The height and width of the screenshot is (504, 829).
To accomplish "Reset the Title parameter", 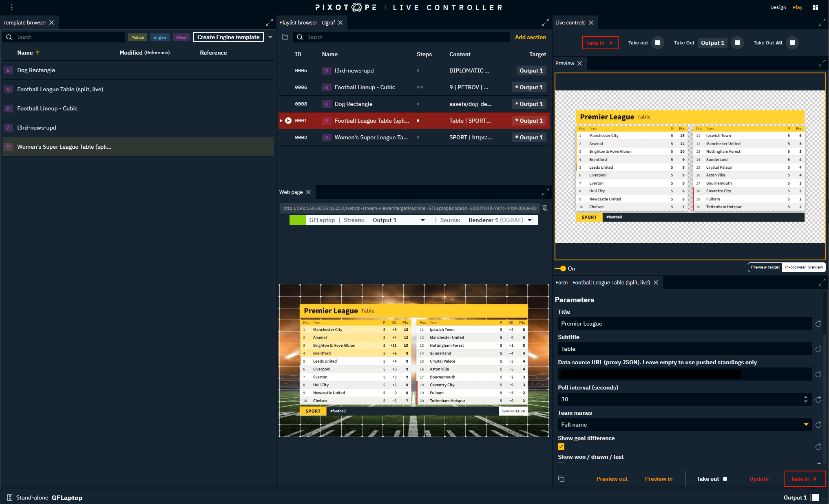I will pos(818,324).
